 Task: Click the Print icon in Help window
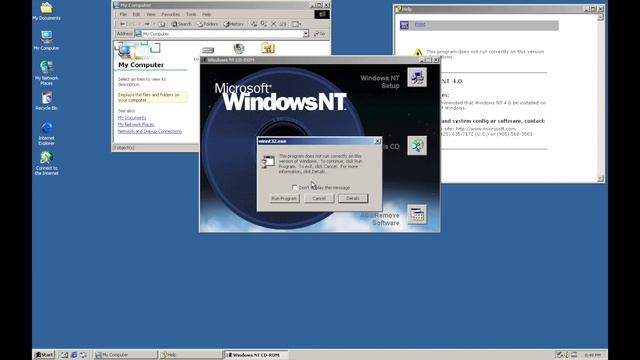pyautogui.click(x=404, y=25)
